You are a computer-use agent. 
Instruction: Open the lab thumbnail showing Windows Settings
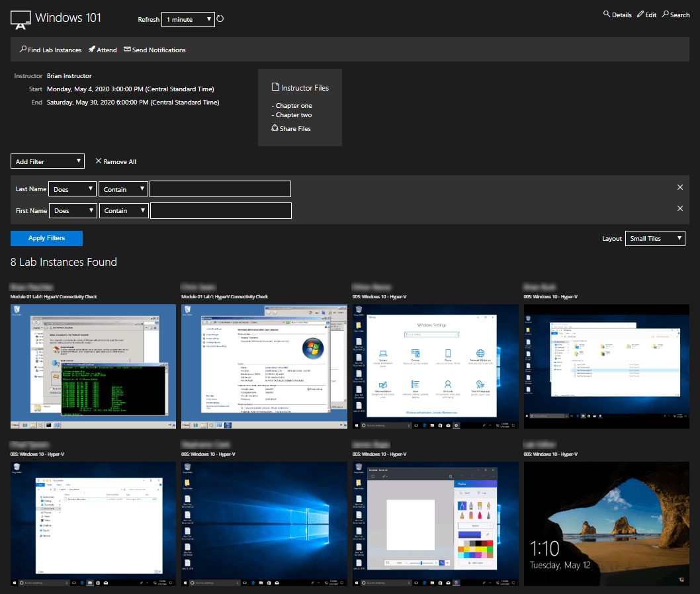pyautogui.click(x=435, y=366)
